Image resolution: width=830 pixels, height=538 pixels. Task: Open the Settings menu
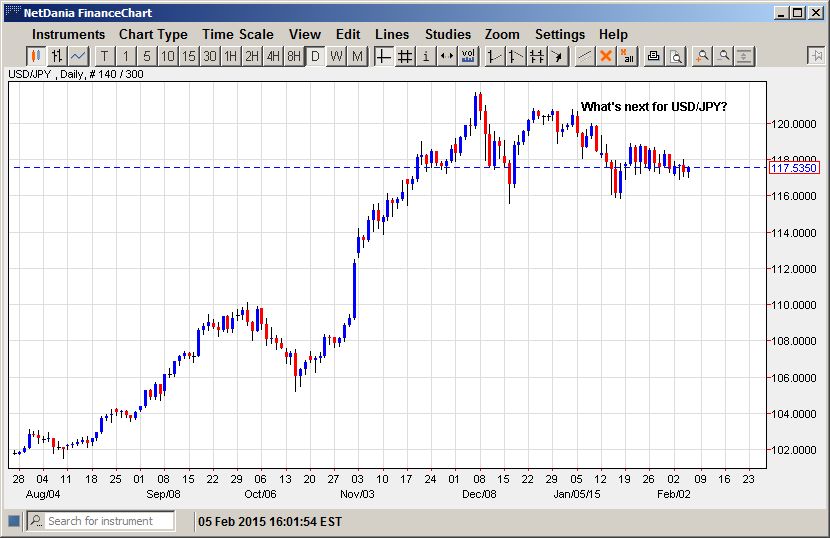point(560,34)
